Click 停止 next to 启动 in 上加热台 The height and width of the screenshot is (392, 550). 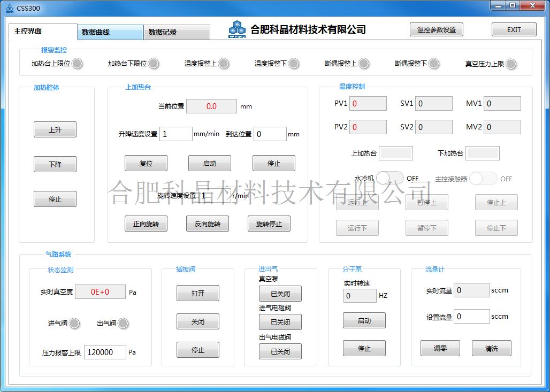(x=274, y=163)
